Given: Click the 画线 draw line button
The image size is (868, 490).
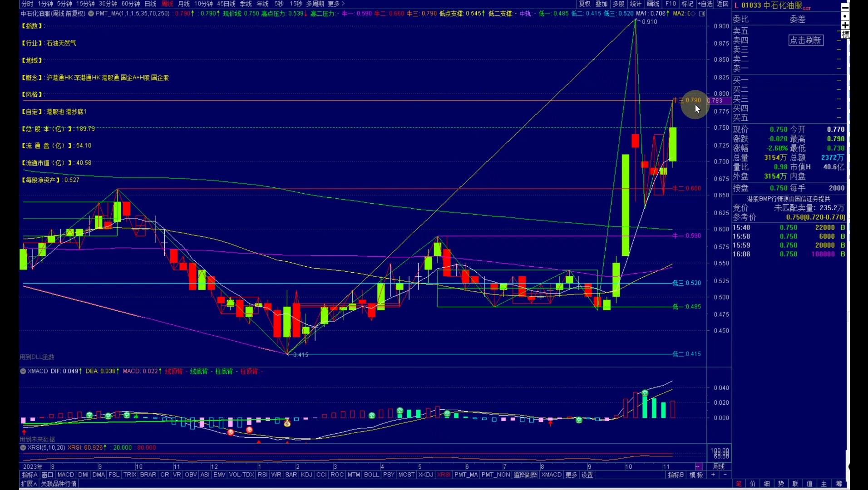Looking at the screenshot, I should pyautogui.click(x=653, y=4).
